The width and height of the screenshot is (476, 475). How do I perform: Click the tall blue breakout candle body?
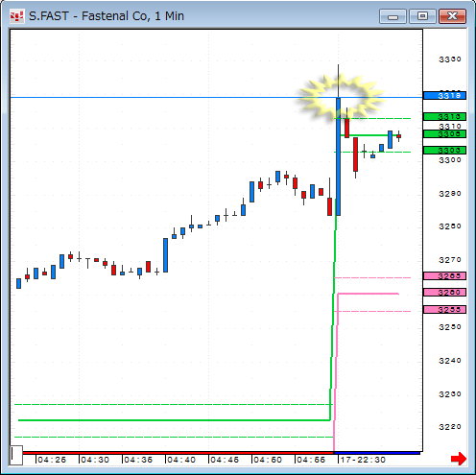pos(338,156)
